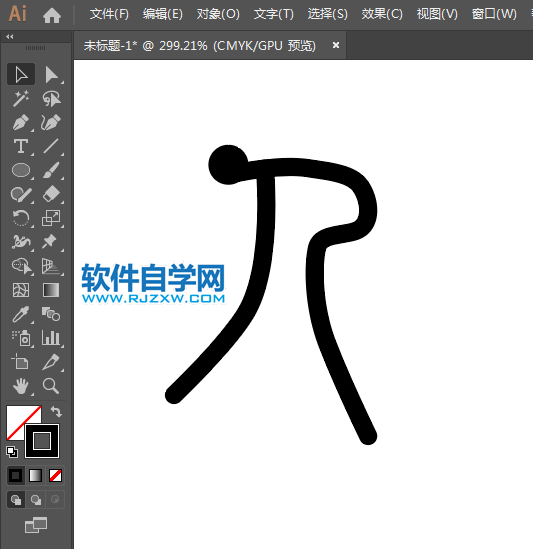Image resolution: width=533 pixels, height=549 pixels.
Task: Pick the Perspective Grid tool
Action: [x=51, y=266]
